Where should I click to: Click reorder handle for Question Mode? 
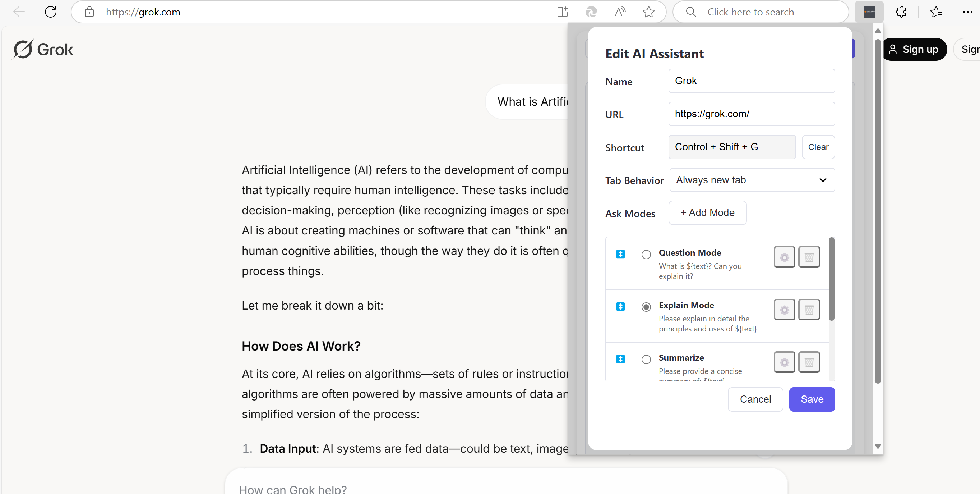coord(620,254)
